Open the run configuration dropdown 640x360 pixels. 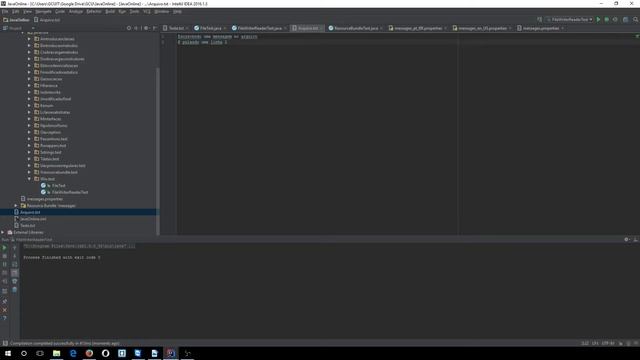pyautogui.click(x=570, y=20)
